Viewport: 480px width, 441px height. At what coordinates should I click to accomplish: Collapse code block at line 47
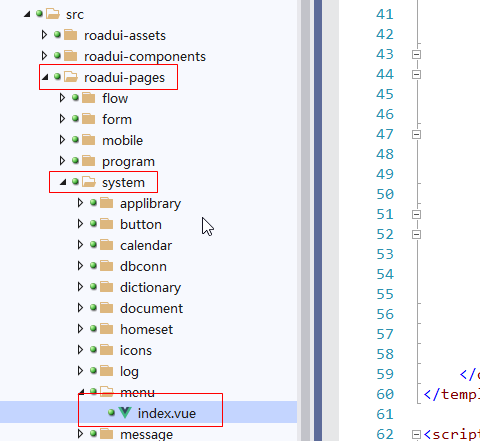click(x=416, y=134)
